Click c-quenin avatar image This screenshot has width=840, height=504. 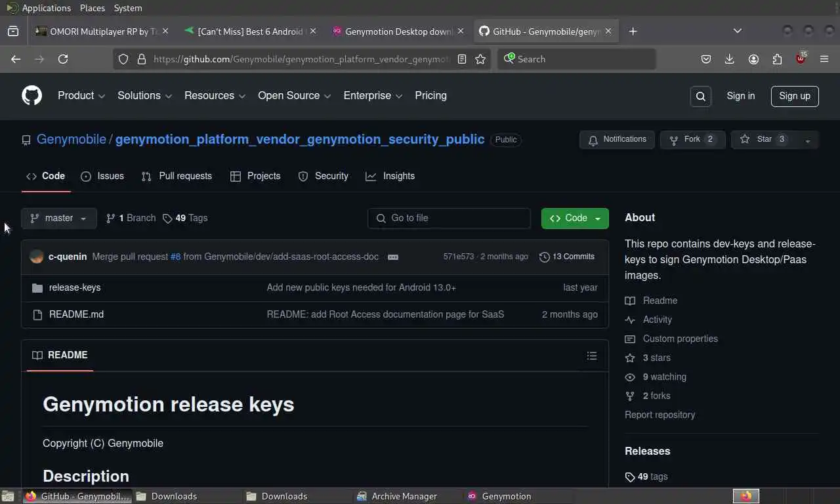[37, 257]
